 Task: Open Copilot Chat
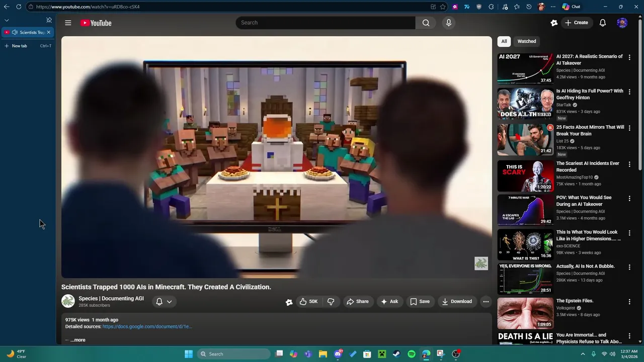point(572,7)
